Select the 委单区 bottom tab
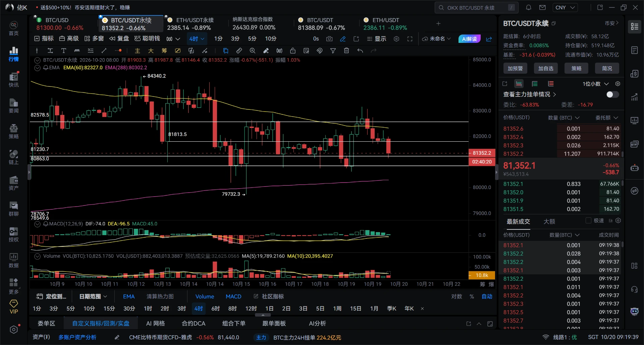This screenshot has height=345, width=644. 46,324
